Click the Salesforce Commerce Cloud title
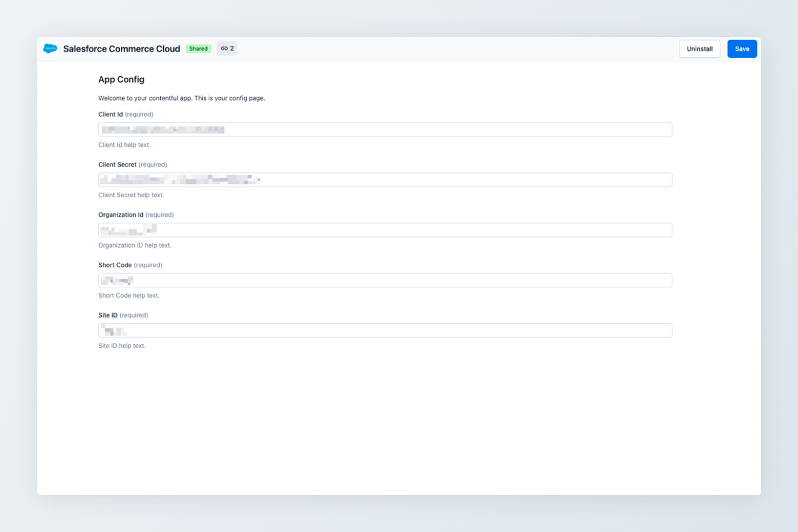Screen dimensions: 798x532 [121, 49]
